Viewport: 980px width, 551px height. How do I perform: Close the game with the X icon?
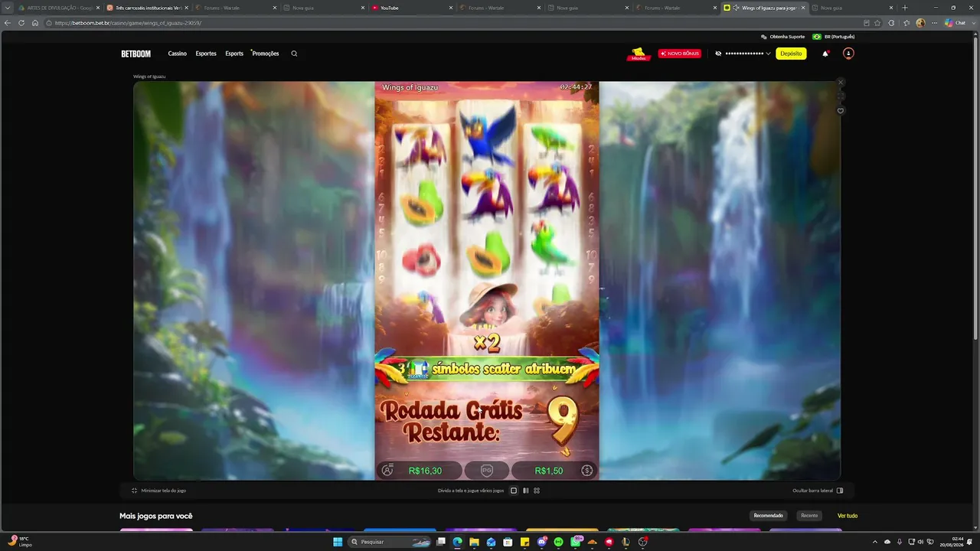[x=841, y=82]
